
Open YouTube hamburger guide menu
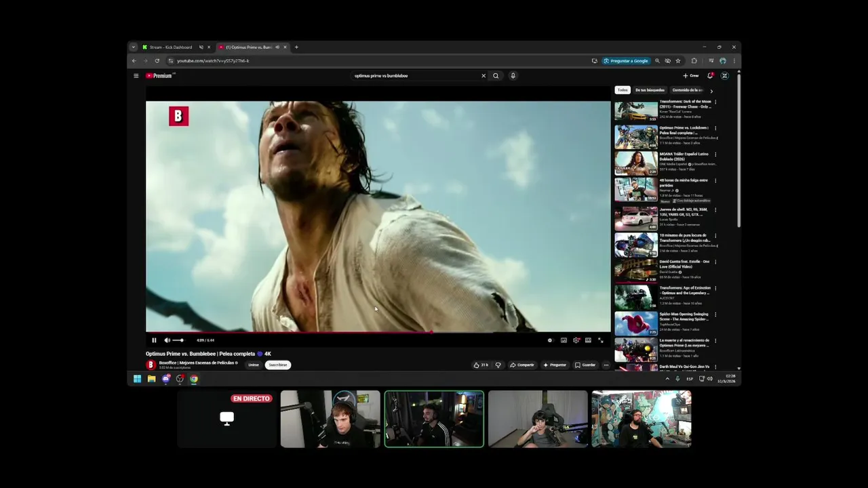coord(136,76)
